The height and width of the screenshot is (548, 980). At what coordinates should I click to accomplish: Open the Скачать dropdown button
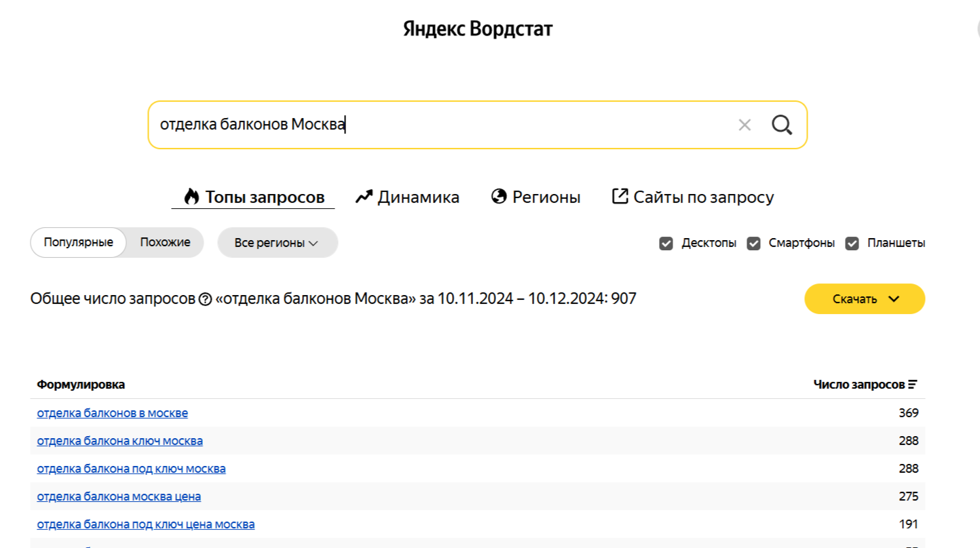coord(865,299)
